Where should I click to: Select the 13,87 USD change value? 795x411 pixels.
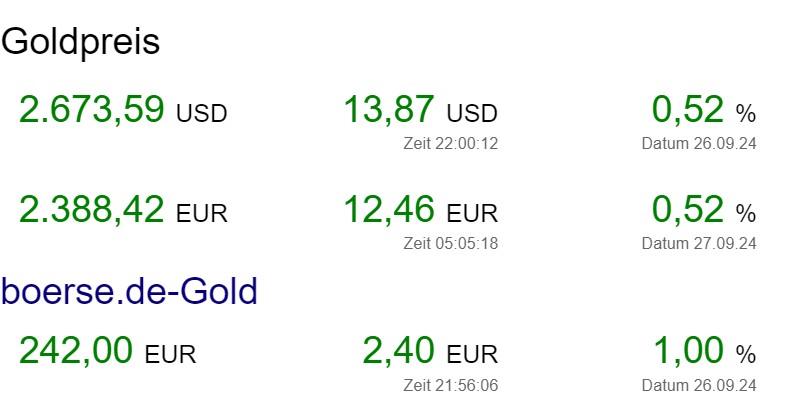(x=389, y=109)
